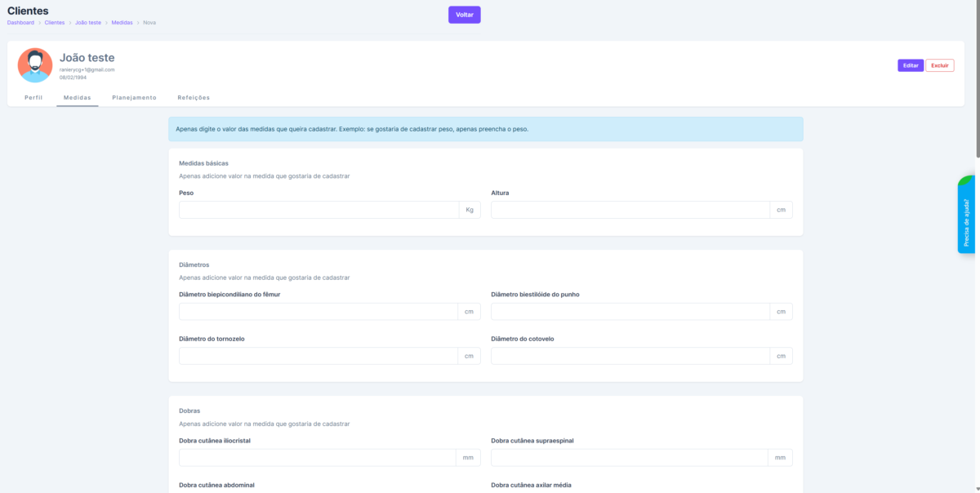Focus Dobra cutânea iliocristal input

pos(317,458)
